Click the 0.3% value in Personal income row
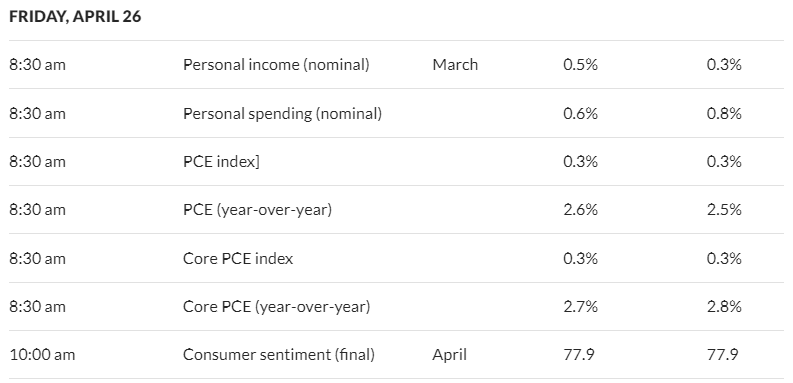This screenshot has width=793, height=383. pyautogui.click(x=724, y=65)
